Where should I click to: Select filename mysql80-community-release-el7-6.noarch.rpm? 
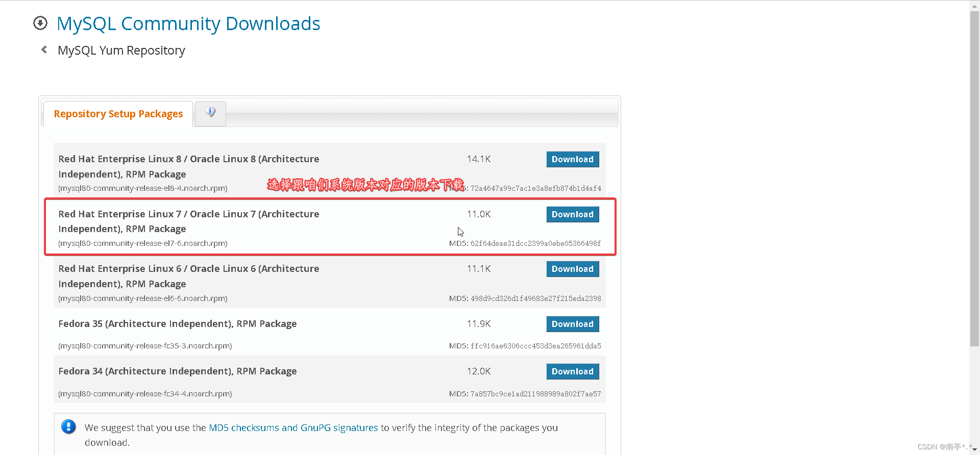pos(143,243)
